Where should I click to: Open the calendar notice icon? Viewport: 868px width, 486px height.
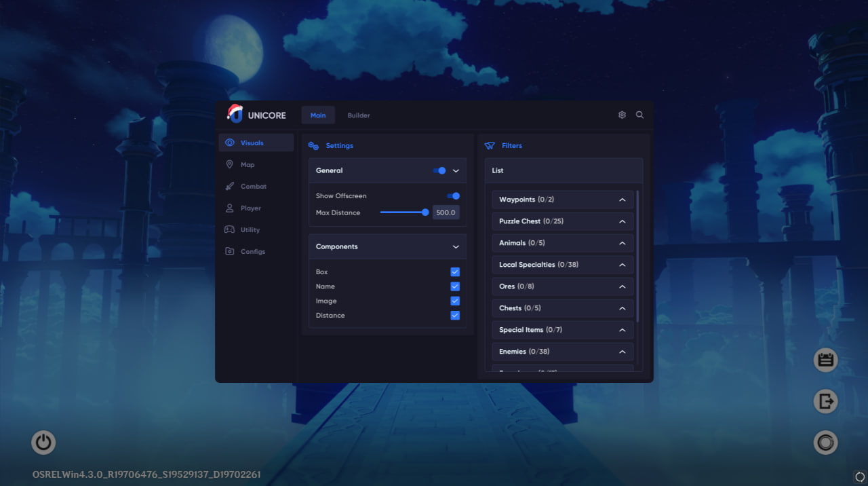coord(825,360)
